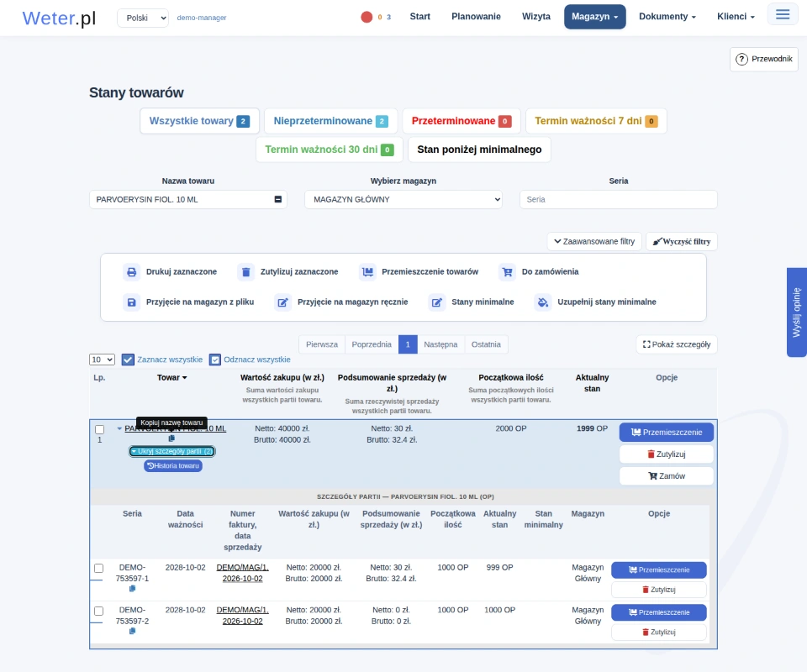Clear the Nazwa towaru field with the minus icon
The height and width of the screenshot is (672, 807).
[x=278, y=199]
